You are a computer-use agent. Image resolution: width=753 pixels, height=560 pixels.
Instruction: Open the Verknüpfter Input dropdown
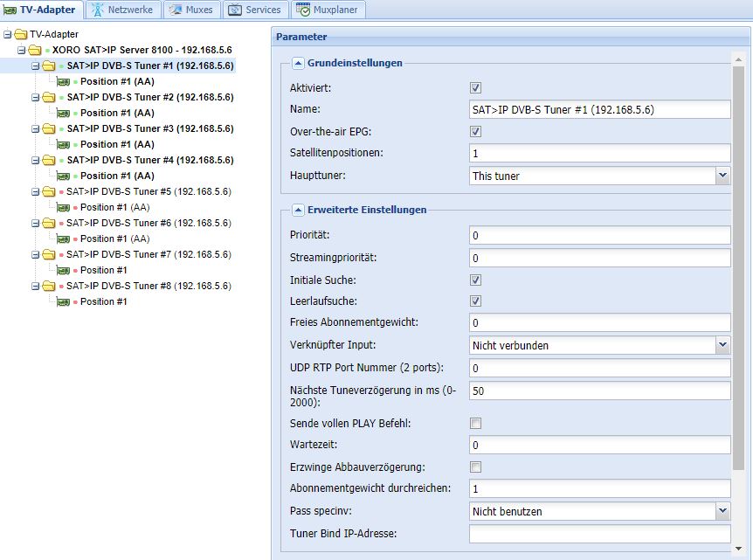(722, 345)
